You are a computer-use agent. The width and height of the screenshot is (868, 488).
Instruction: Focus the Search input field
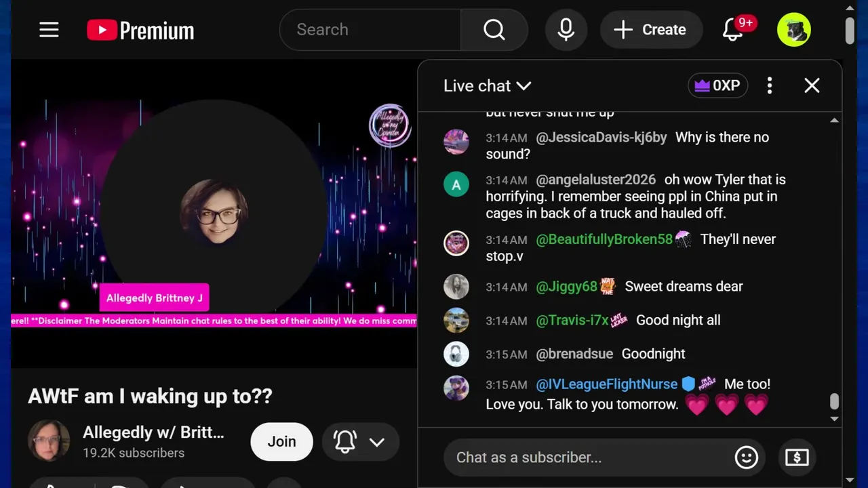pos(370,30)
